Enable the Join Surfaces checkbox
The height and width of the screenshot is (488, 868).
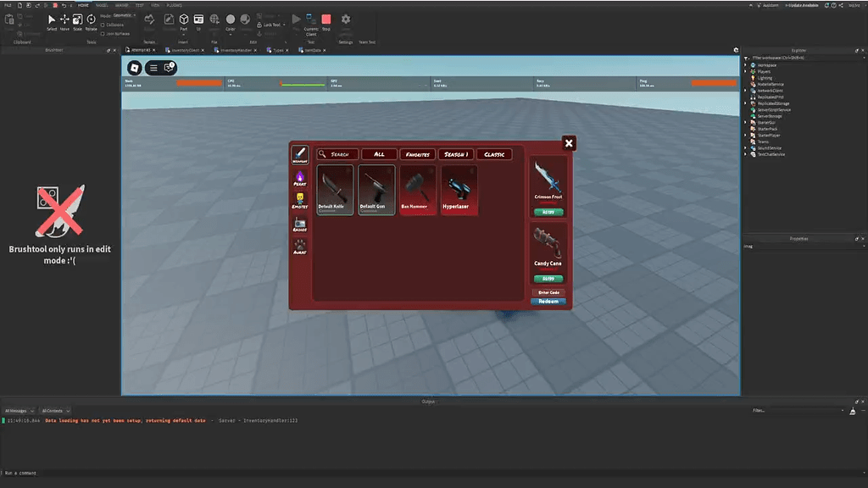coord(103,34)
